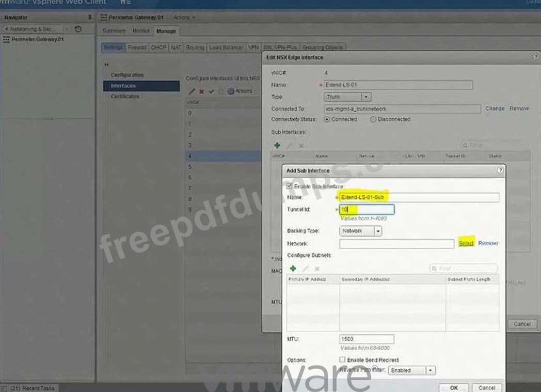Click the Name field containing Extend-LS-01-Sub

pyautogui.click(x=419, y=197)
